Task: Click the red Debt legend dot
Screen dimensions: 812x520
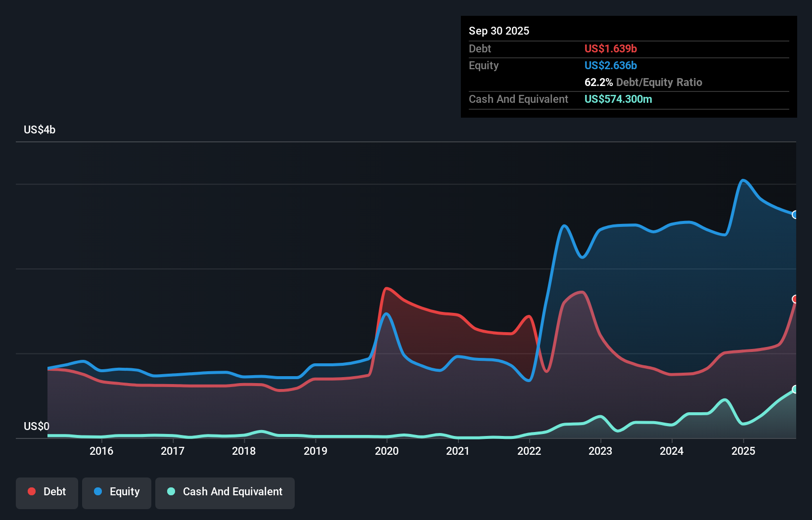Action: (x=32, y=491)
